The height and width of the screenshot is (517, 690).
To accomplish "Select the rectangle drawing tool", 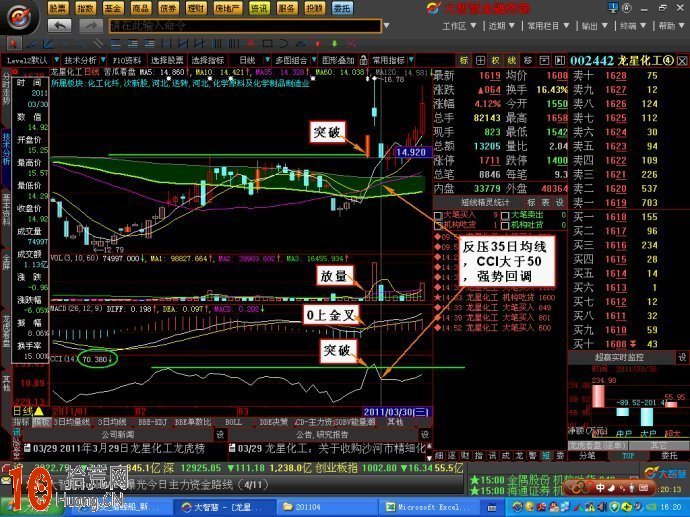I will click(267, 44).
